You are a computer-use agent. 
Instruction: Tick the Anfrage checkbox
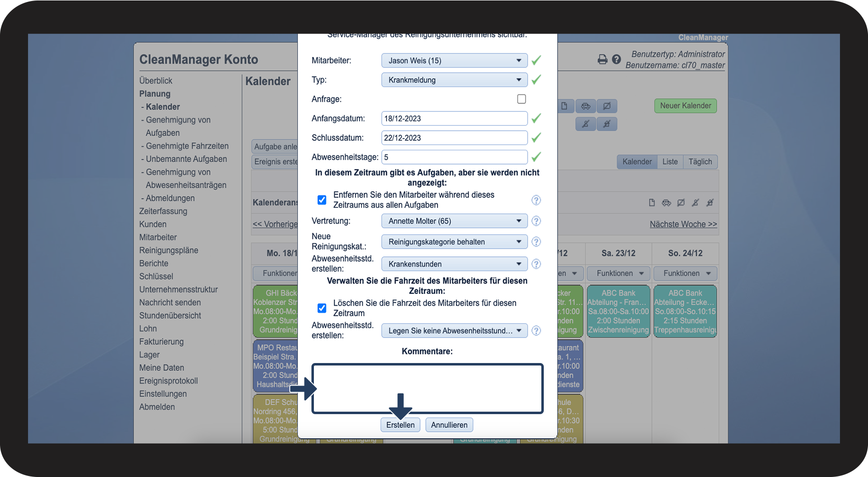(522, 99)
